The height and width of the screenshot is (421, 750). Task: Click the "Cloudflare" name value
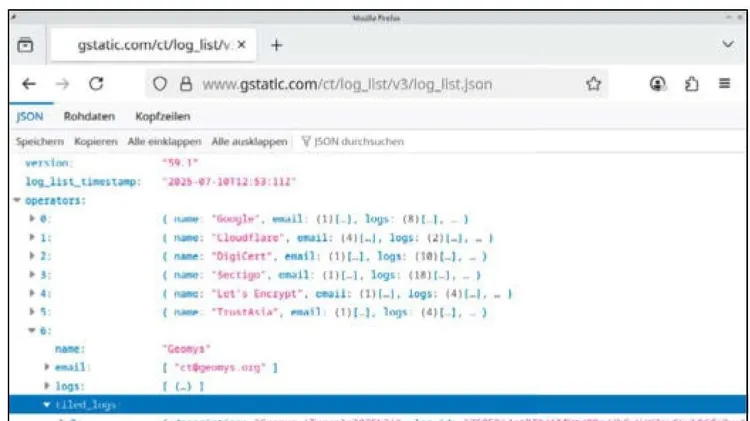251,237
